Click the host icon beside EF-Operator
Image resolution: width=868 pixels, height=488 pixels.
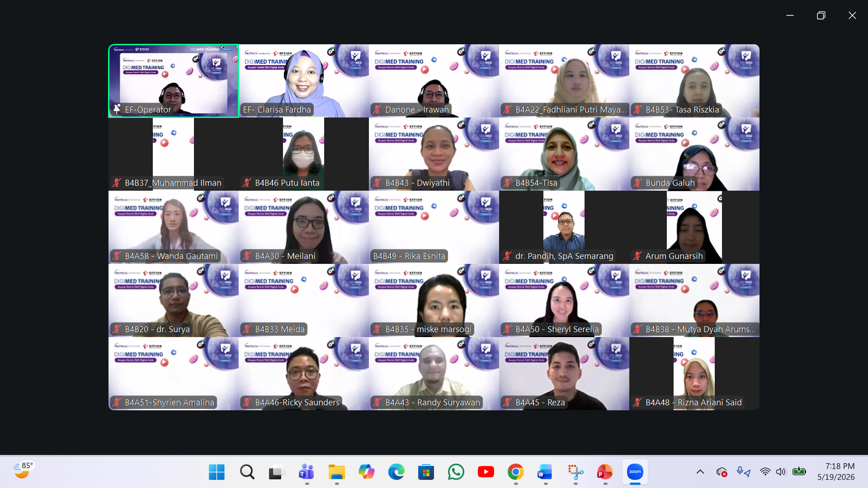tap(117, 109)
